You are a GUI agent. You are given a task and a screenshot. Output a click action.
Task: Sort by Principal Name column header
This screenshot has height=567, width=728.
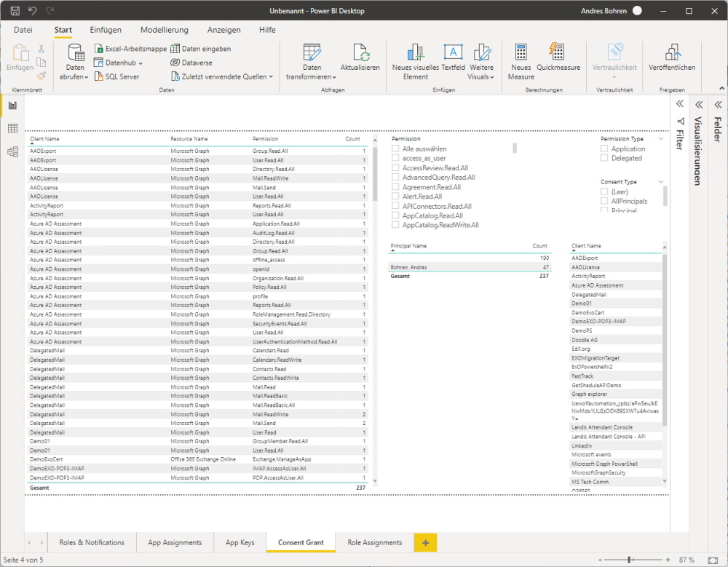408,246
